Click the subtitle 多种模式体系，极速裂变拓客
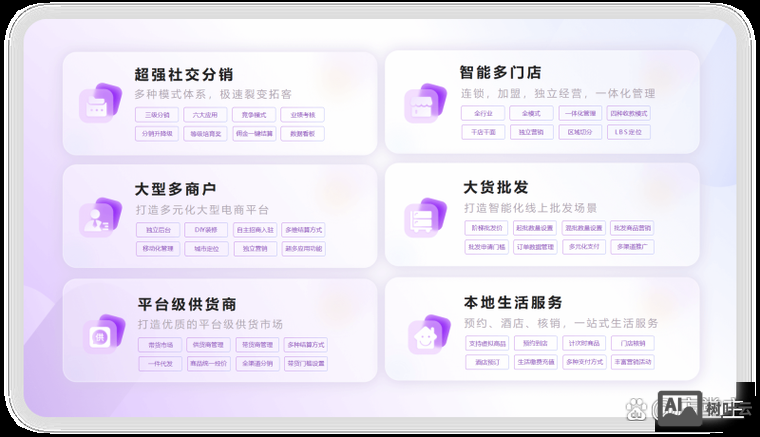The height and width of the screenshot is (437, 760). 213,94
